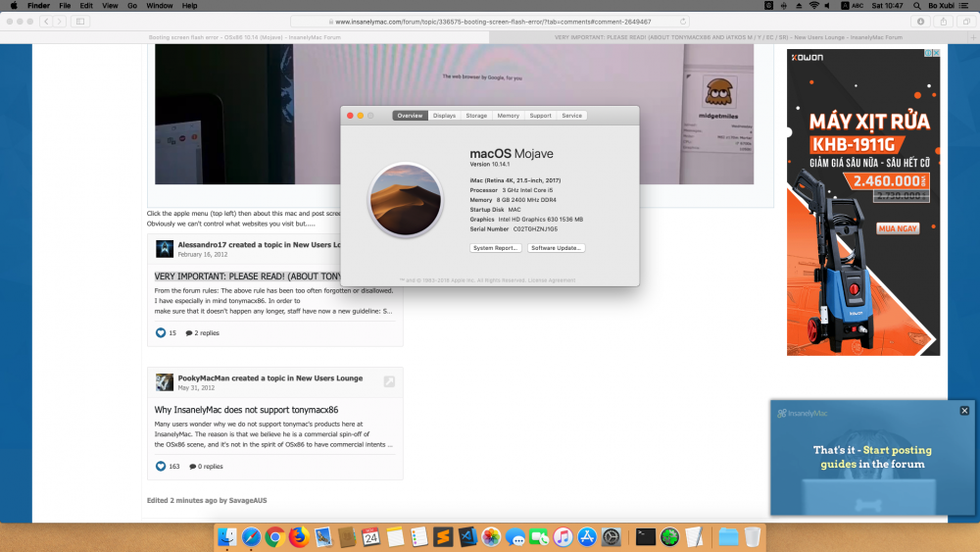Screen dimensions: 980x552
Task: Open iTunes in the dock
Action: coord(563,537)
